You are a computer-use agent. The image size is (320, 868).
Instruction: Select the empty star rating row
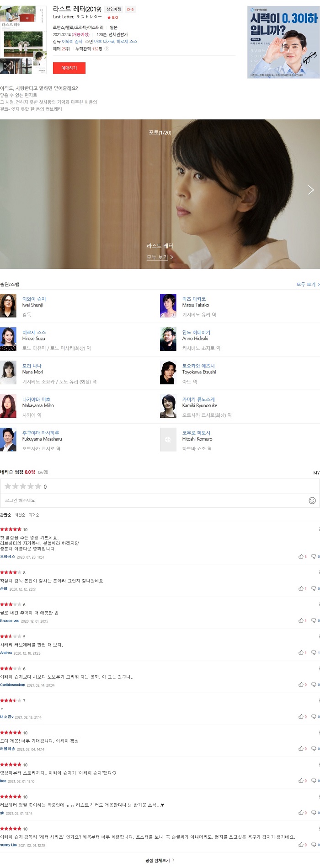click(x=23, y=486)
